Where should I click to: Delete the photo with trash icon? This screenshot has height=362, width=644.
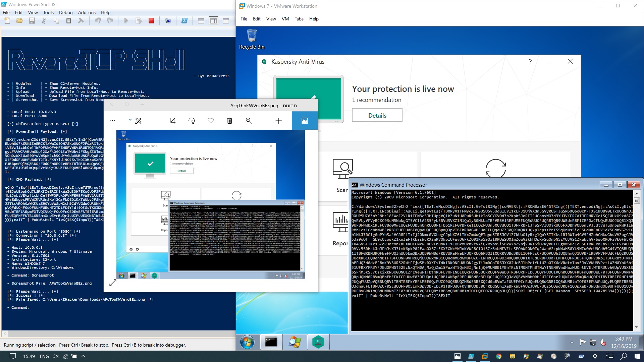coord(229,121)
